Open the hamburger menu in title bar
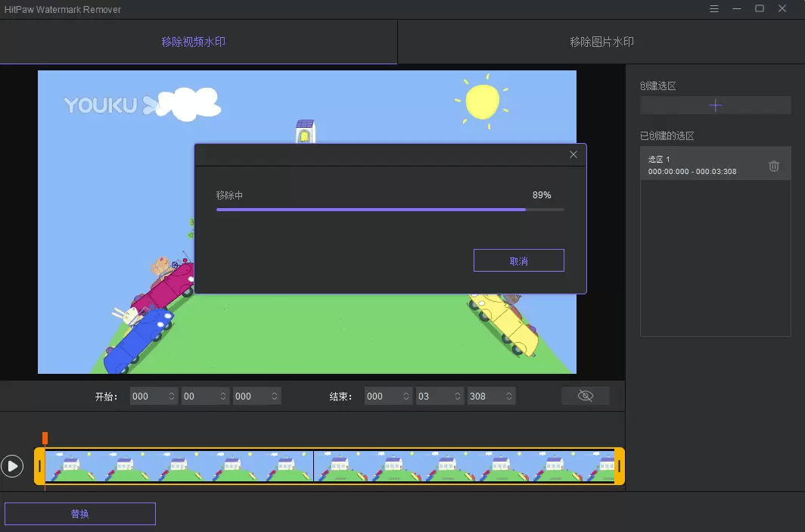Viewport: 805px width, 532px height. 714,9
